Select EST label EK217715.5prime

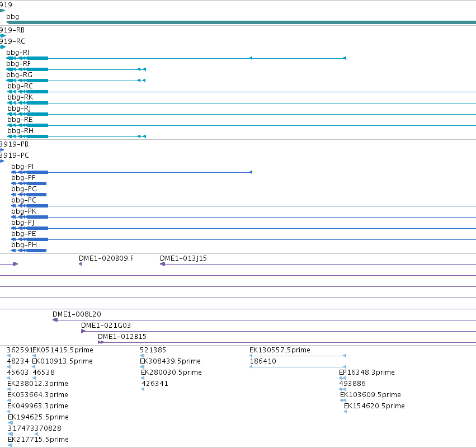coord(38,440)
